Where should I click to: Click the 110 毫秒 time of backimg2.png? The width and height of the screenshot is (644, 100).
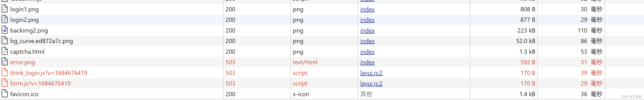[590, 31]
